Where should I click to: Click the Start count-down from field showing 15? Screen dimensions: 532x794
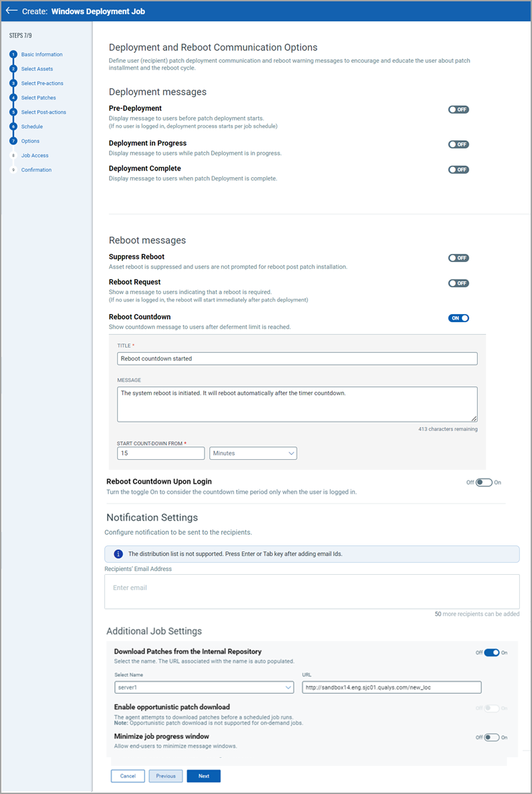click(160, 453)
